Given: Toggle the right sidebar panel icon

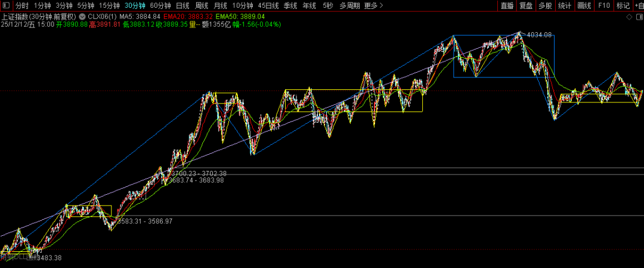Looking at the screenshot, I should coord(639,17).
